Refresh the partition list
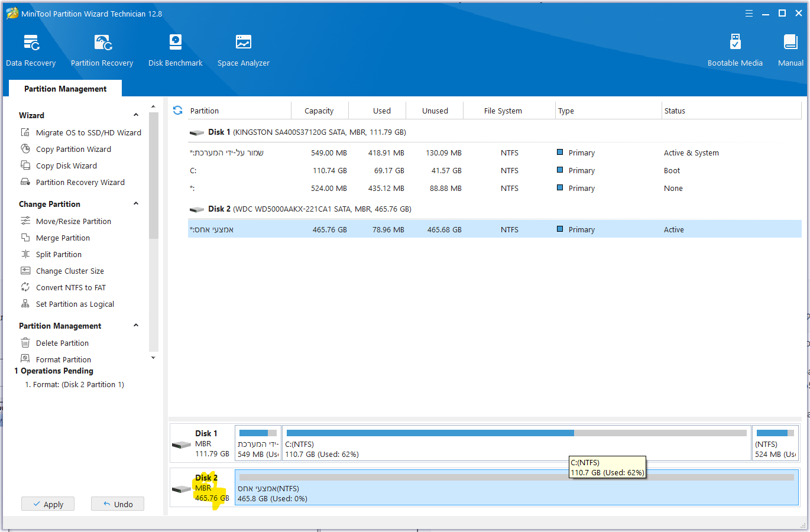The image size is (810, 532). 177,111
